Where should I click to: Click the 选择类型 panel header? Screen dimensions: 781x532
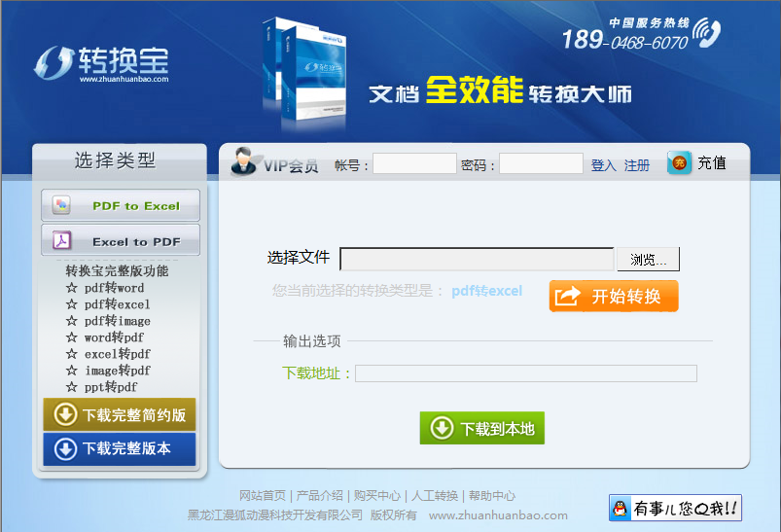pyautogui.click(x=116, y=160)
